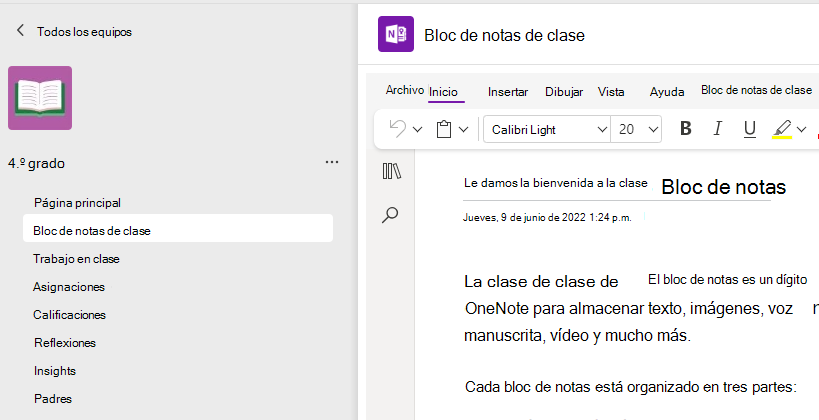Viewport: 819px width, 420px height.
Task: Open Reflexiones in the sidebar
Action: pyautogui.click(x=65, y=343)
